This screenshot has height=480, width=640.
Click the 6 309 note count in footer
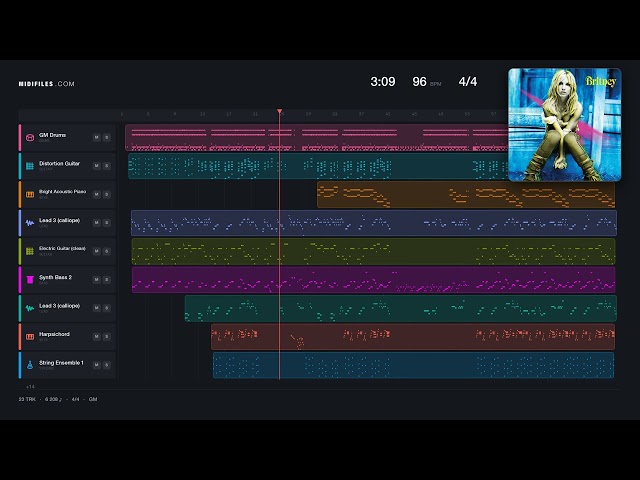point(53,399)
